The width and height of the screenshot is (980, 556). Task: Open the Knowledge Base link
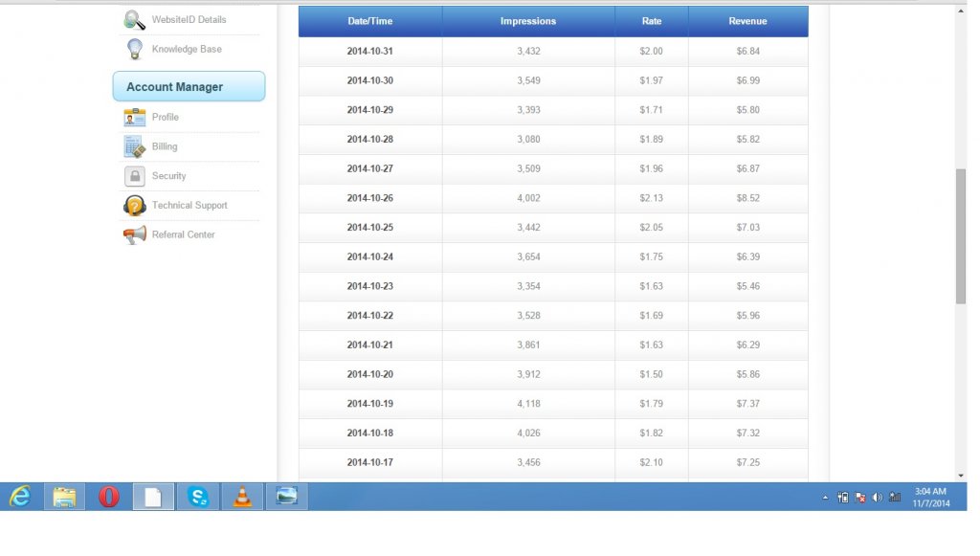pyautogui.click(x=187, y=50)
